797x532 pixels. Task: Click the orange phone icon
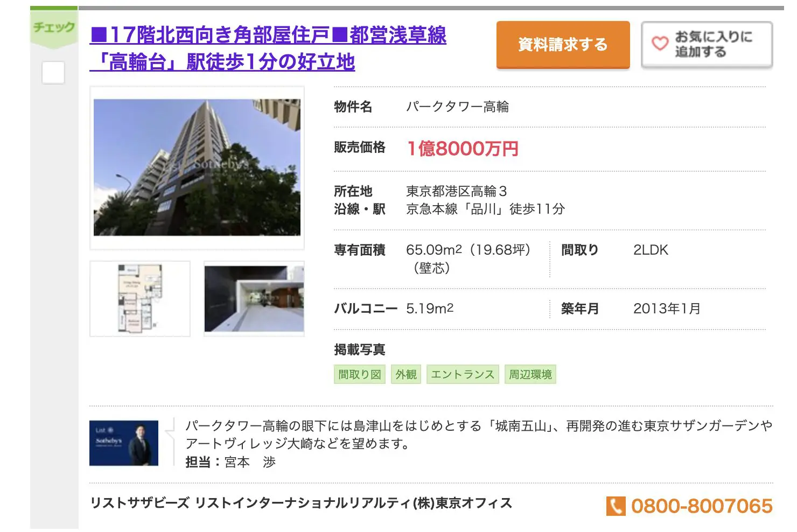click(616, 506)
